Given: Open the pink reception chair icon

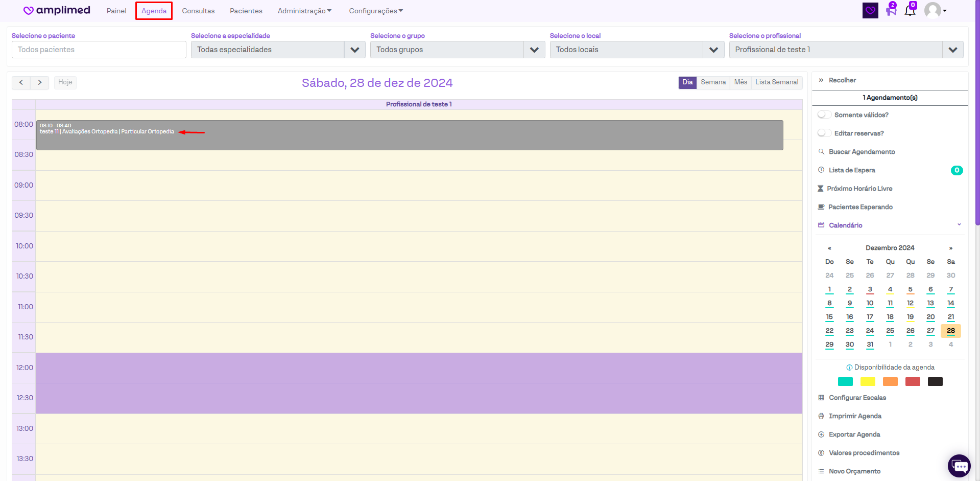Looking at the screenshot, I should tap(891, 11).
